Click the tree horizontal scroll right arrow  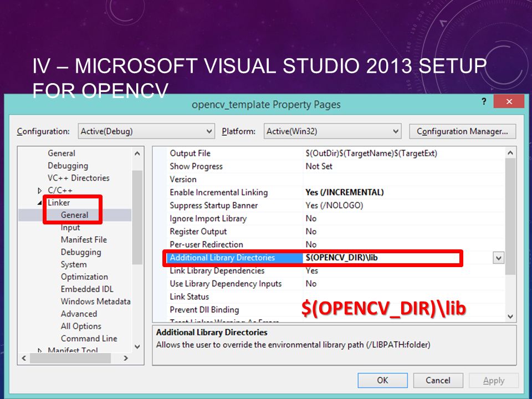(126, 358)
